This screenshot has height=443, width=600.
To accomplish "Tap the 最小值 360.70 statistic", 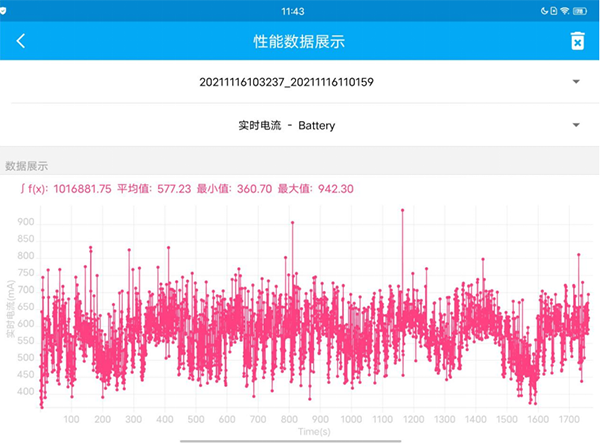I will 234,188.
